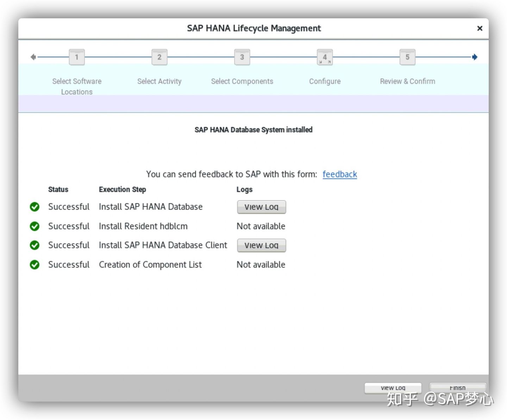Click the dialog title SAP HANA Lifecycle Management

(254, 28)
